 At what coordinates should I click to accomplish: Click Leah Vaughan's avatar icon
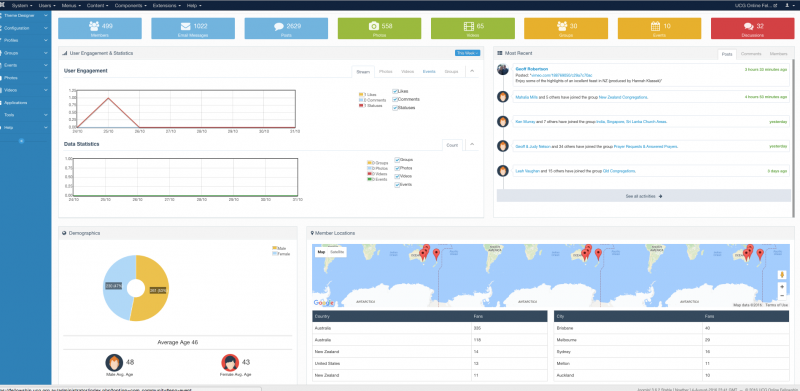[503, 171]
